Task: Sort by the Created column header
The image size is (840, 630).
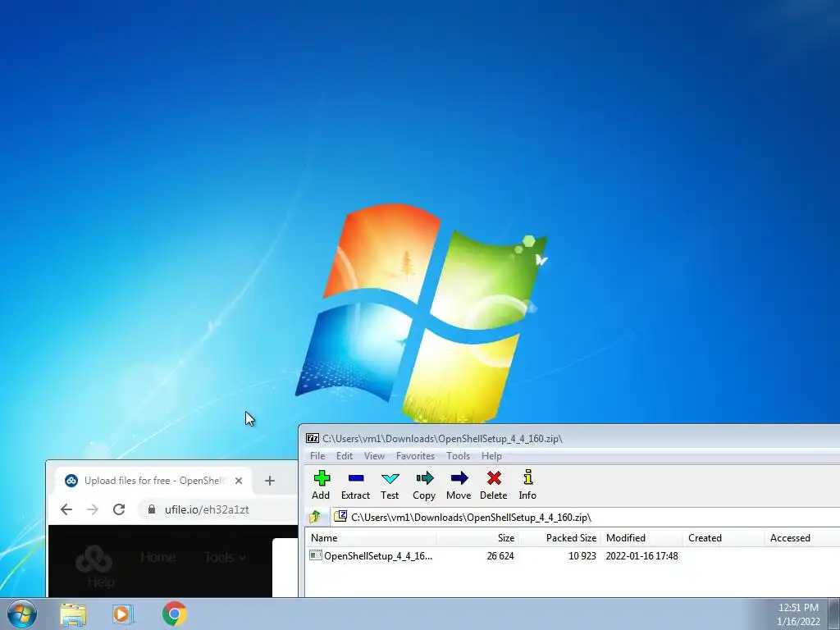Action: click(724, 538)
